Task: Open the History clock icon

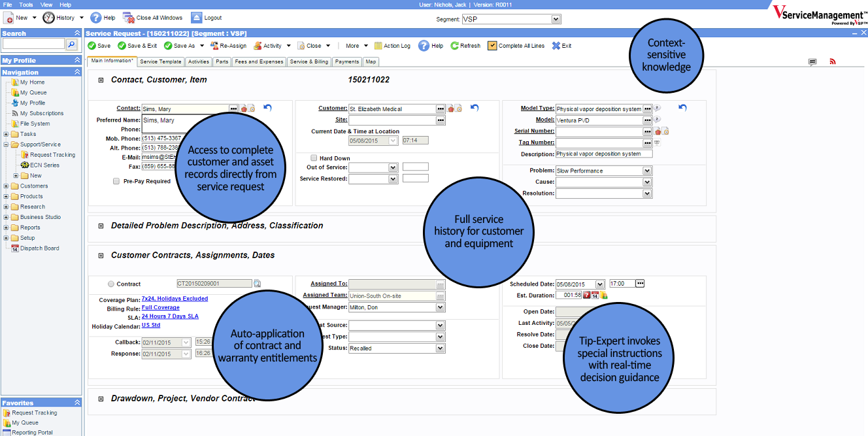Action: pyautogui.click(x=48, y=18)
